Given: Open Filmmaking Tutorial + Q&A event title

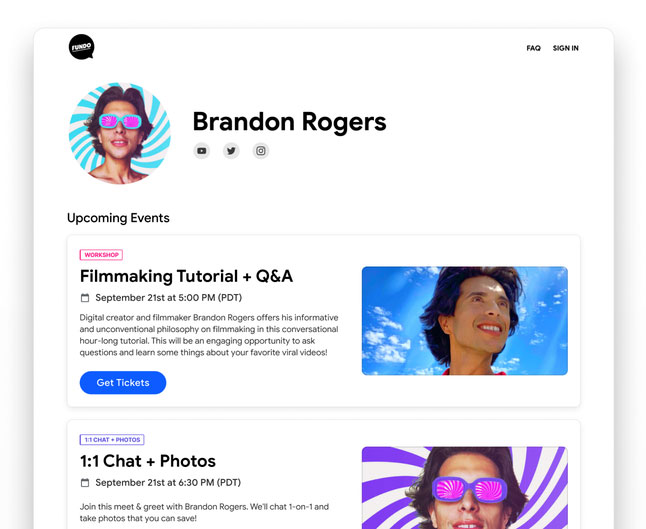Looking at the screenshot, I should 186,276.
